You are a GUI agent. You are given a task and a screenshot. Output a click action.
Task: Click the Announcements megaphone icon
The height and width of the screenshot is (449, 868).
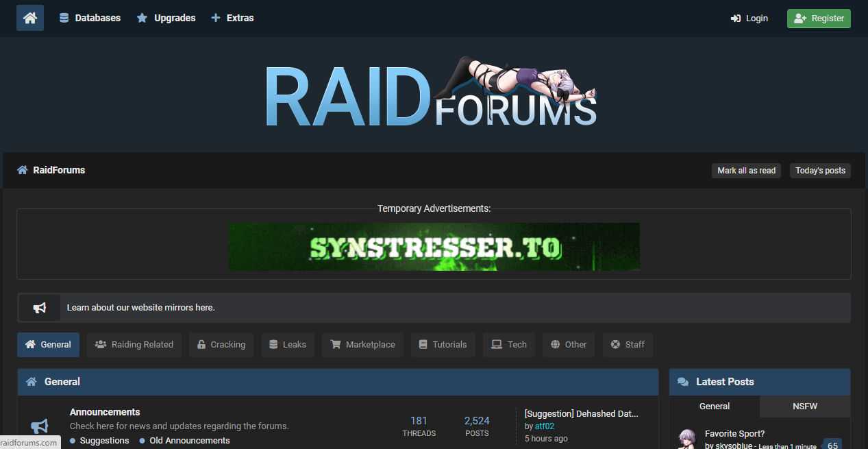40,426
